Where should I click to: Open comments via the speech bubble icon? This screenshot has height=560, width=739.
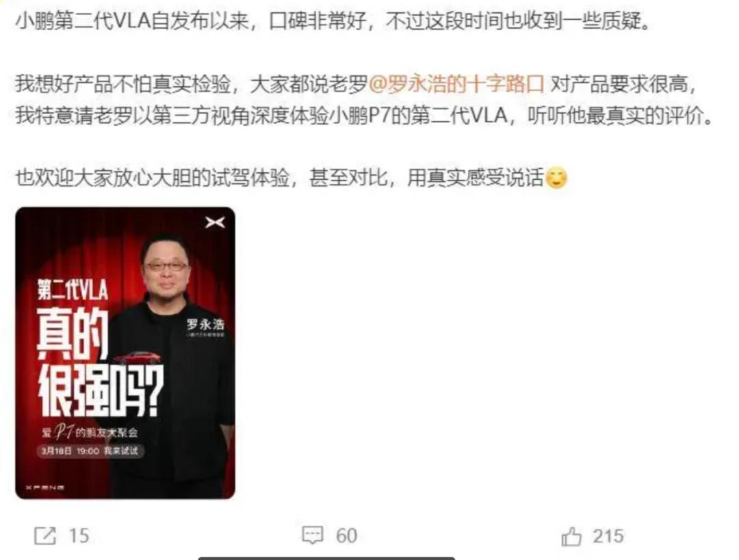tap(313, 535)
